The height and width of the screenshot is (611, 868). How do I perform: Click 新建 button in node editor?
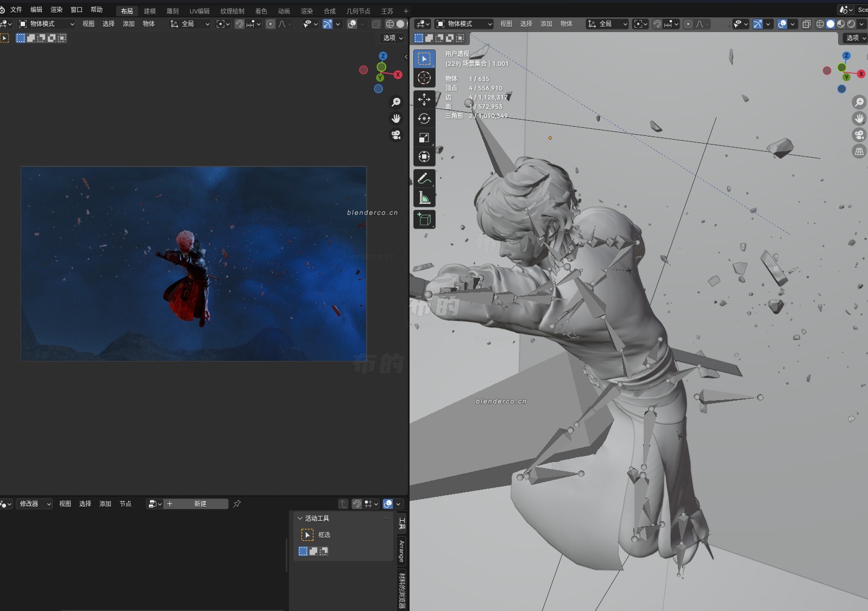tap(196, 504)
